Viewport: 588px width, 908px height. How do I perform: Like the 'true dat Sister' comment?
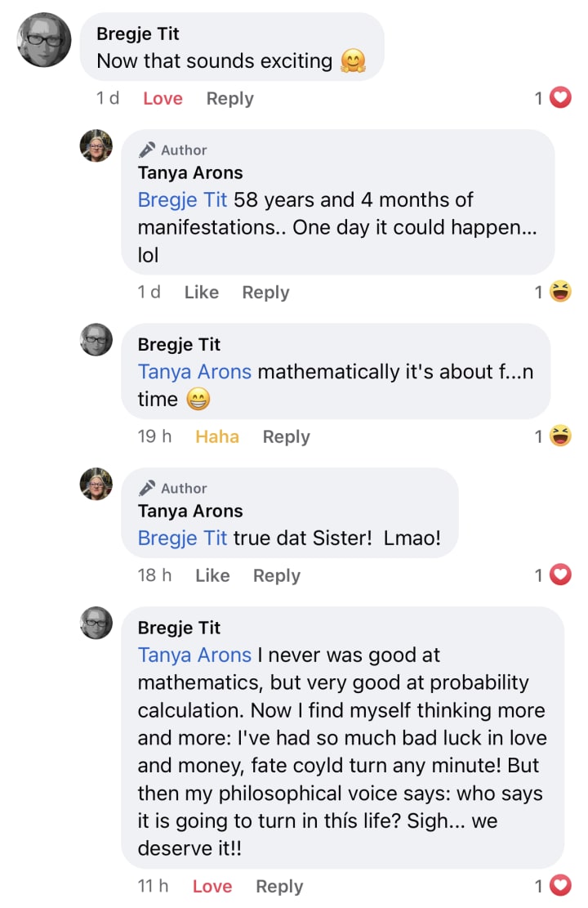(x=212, y=575)
